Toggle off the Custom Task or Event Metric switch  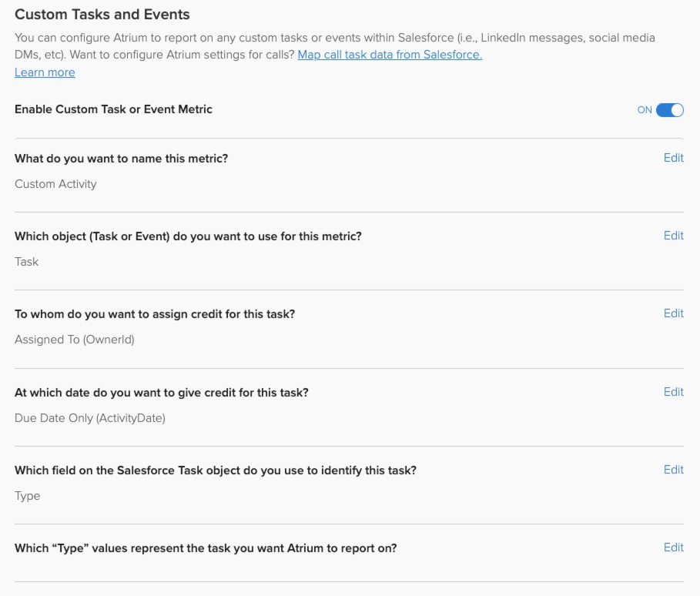tap(670, 110)
